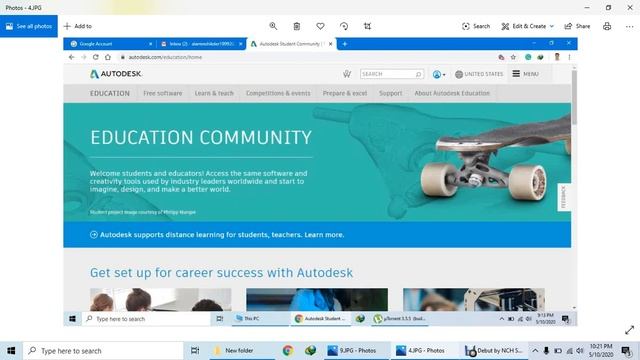Open visual Search in Photos toolbar

(x=476, y=26)
